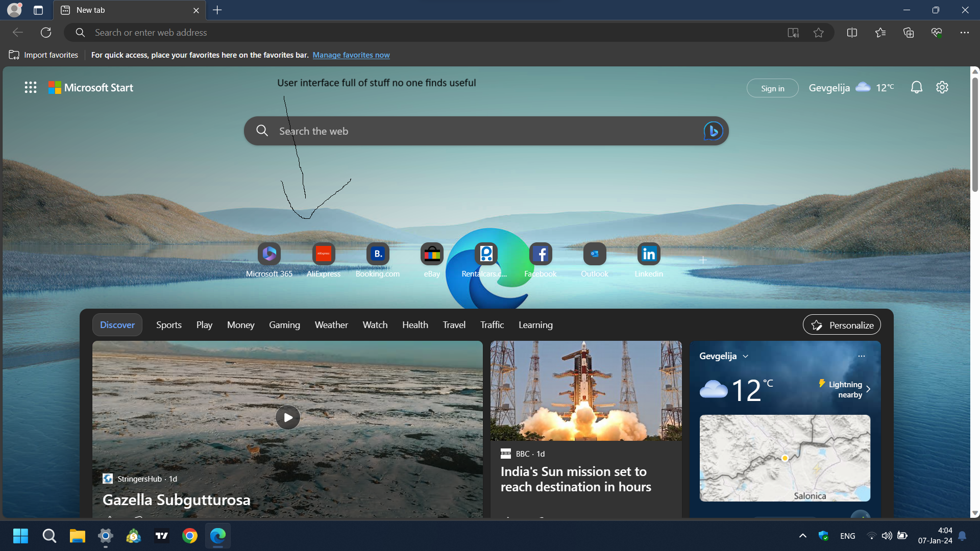
Task: Expand Lightning nearby weather alert chevron
Action: 868,389
